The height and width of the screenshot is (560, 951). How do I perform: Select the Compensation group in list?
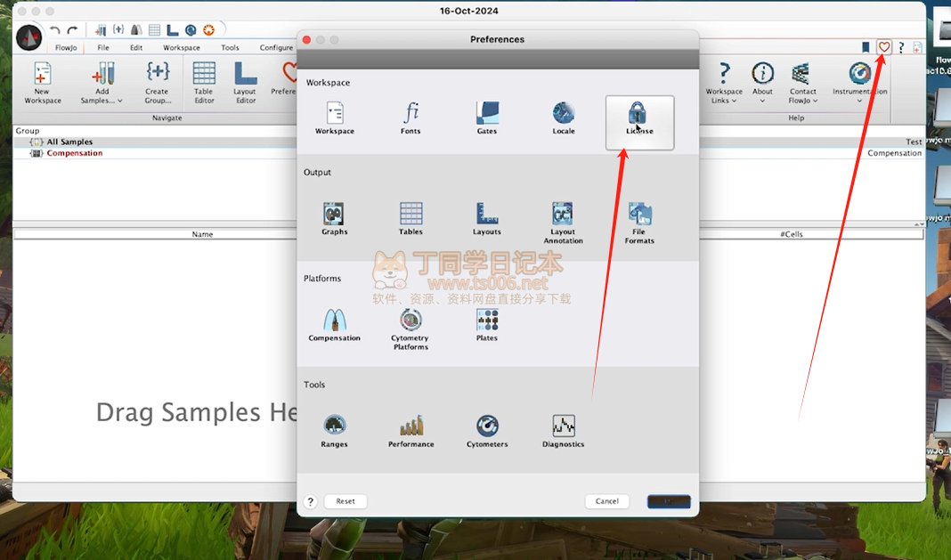coord(74,153)
